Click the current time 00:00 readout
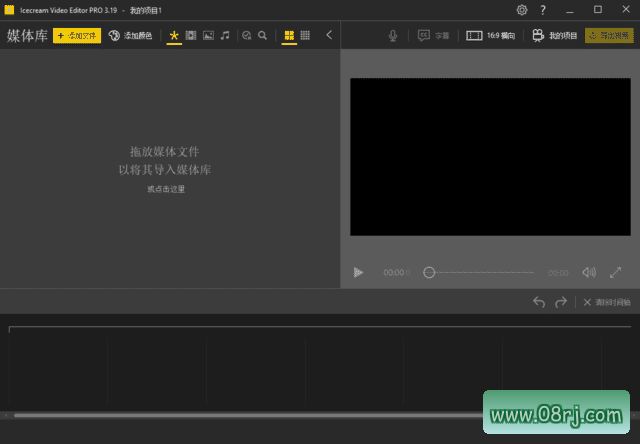 click(396, 272)
